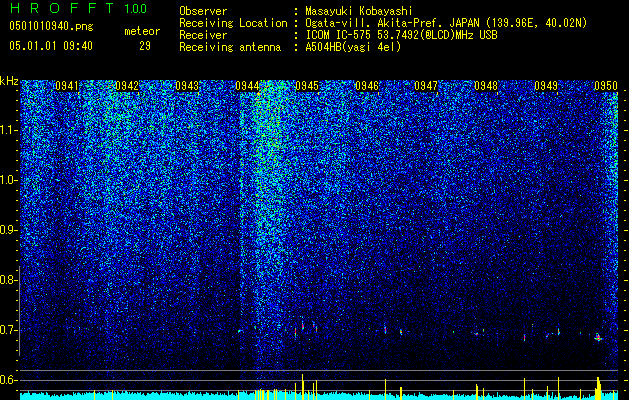Click the 0.7 frequency axis label
This screenshot has height=400, width=629.
[8, 330]
